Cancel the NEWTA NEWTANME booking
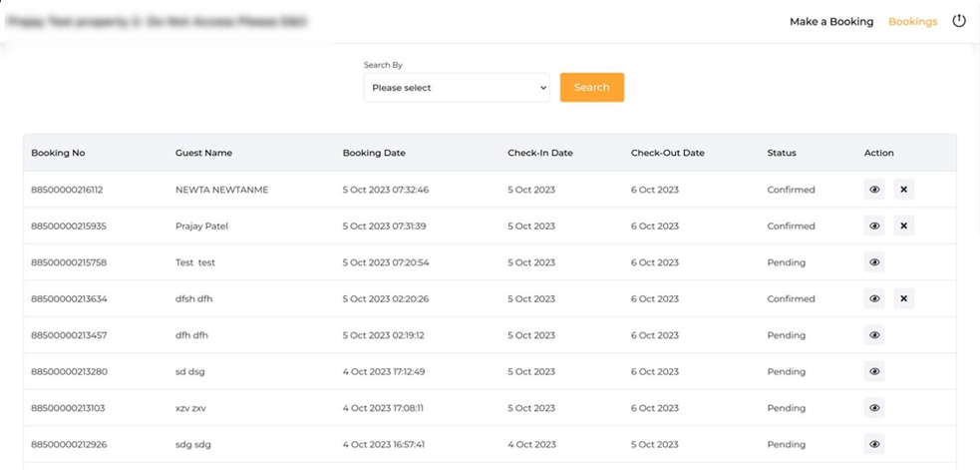980x470 pixels. (903, 190)
